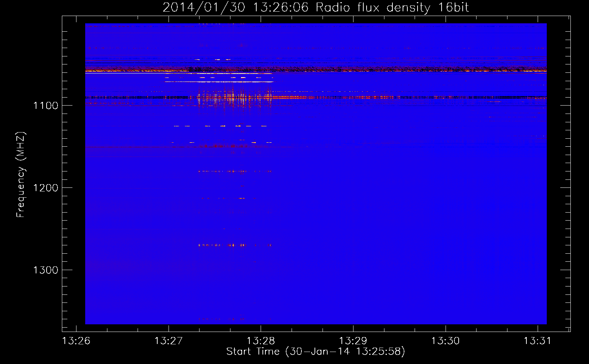
Task: Click the 1300 frequency tick label
Action: pyautogui.click(x=46, y=270)
